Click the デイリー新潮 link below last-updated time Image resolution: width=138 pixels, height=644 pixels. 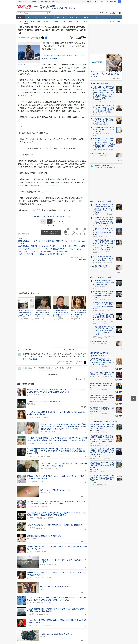[x=82, y=260]
